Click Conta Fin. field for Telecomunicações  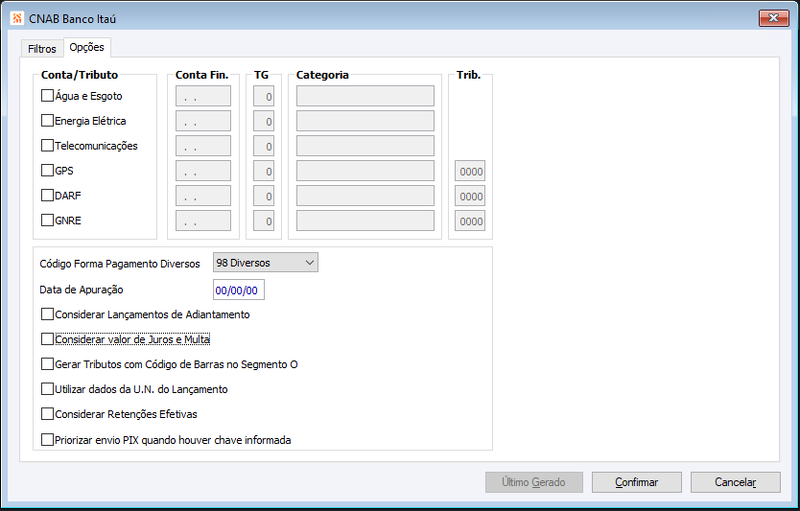click(203, 146)
